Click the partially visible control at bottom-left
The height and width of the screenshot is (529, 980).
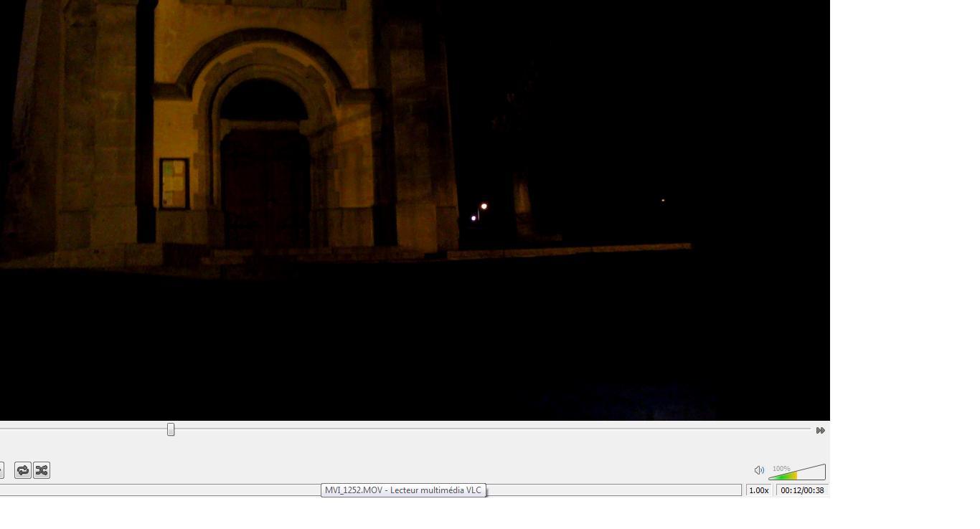[x=1, y=470]
